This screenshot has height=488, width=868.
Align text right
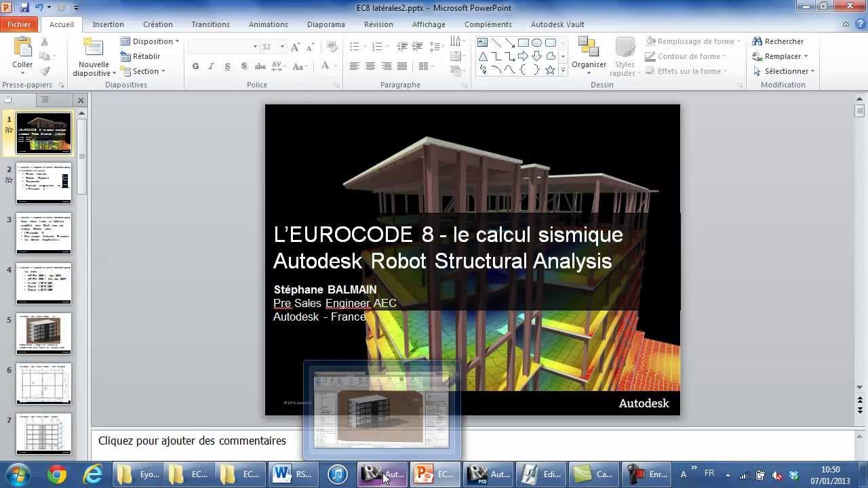coord(387,66)
